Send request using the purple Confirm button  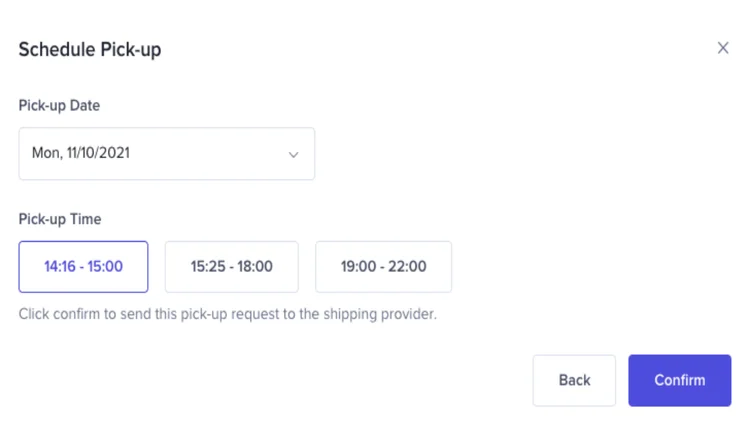click(x=679, y=380)
